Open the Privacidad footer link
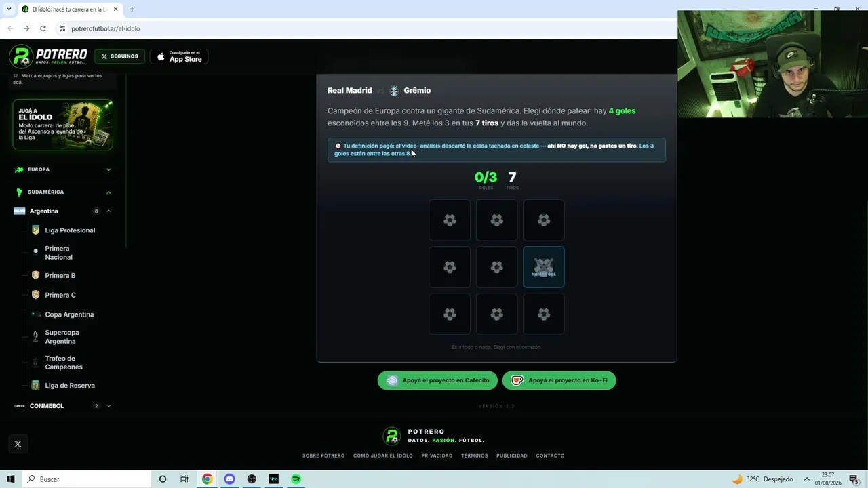The width and height of the screenshot is (868, 488). (437, 455)
